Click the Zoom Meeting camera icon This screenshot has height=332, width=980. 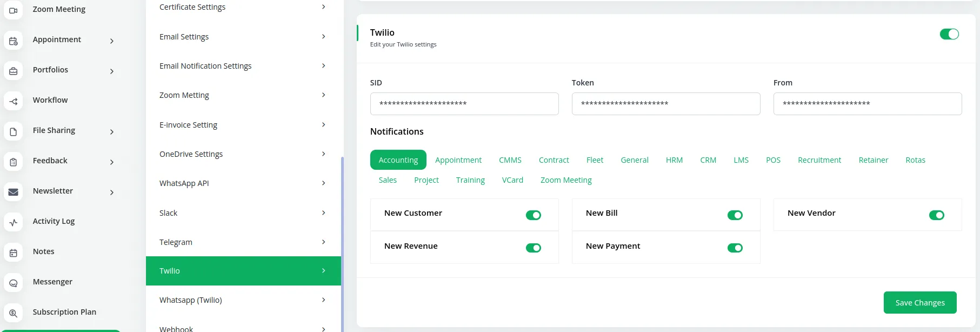[14, 10]
